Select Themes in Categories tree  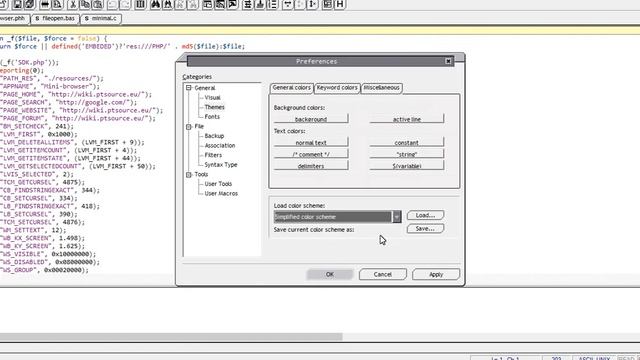click(x=214, y=107)
